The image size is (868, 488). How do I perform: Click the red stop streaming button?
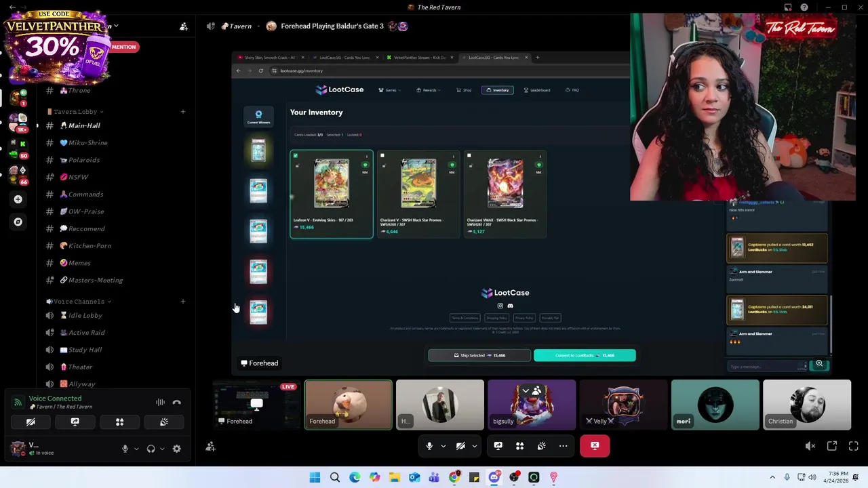pyautogui.click(x=595, y=446)
